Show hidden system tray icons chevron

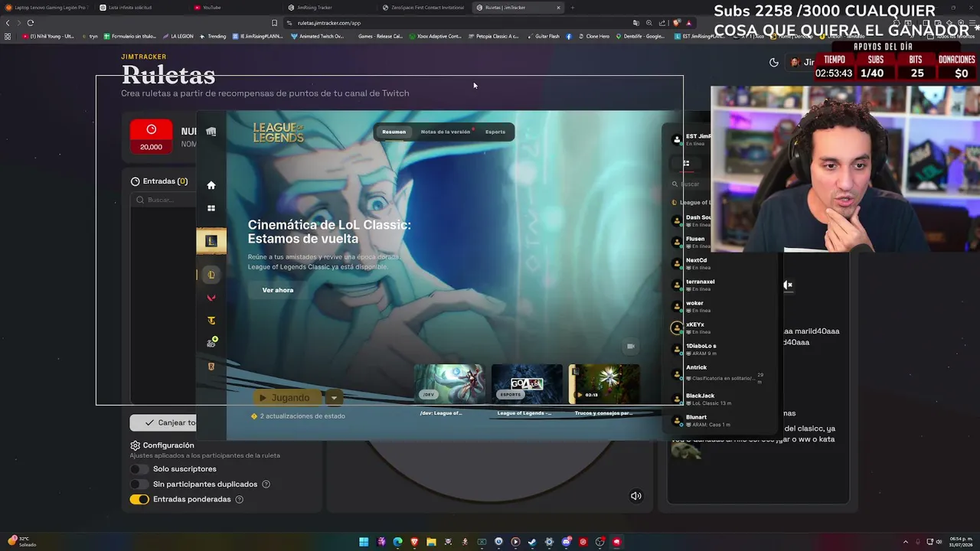tap(906, 542)
